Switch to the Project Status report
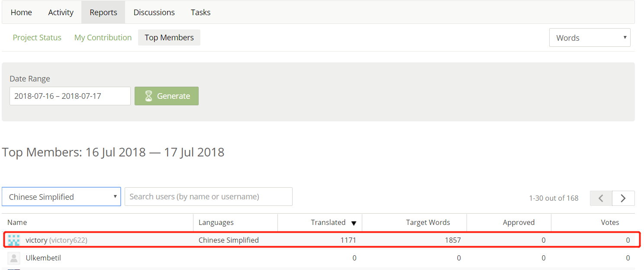 pos(37,37)
